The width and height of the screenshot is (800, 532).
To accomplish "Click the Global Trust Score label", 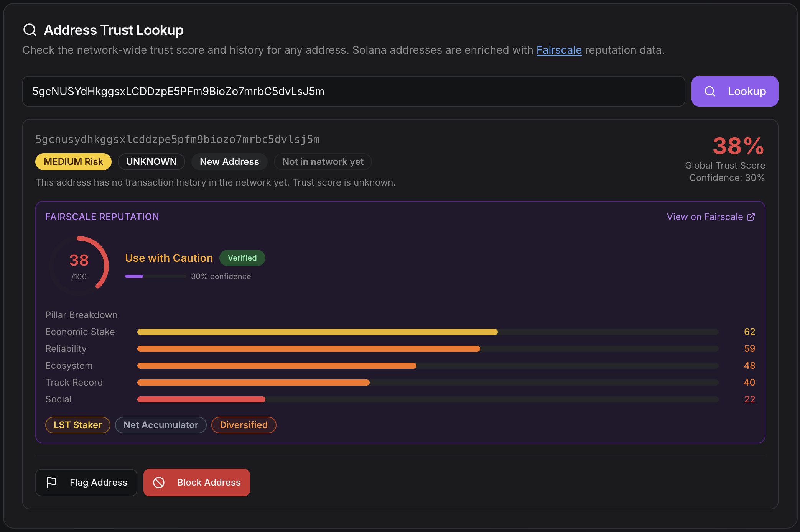I will tap(725, 166).
